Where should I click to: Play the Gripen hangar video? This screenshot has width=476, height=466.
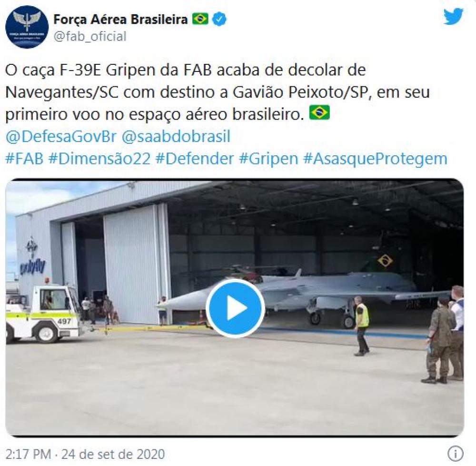(x=235, y=308)
